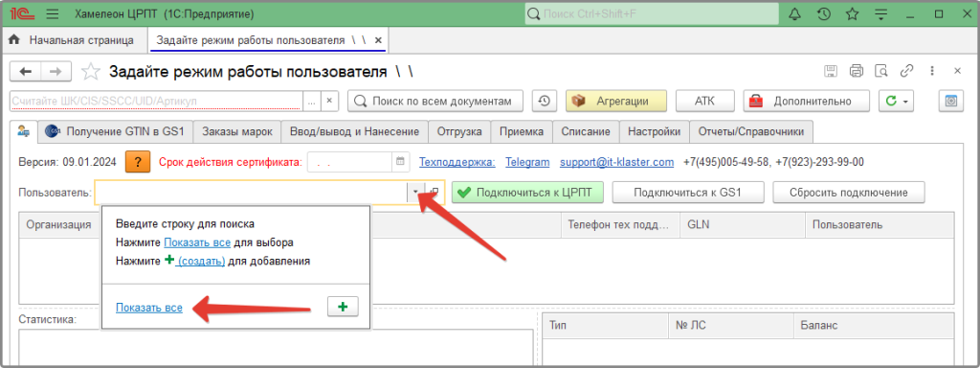Click the open-item icon beside Пользователь field
This screenshot has height=368, width=980.
pyautogui.click(x=435, y=192)
